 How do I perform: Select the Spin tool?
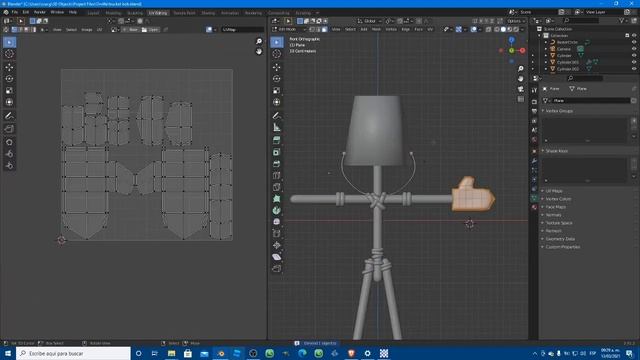pyautogui.click(x=277, y=211)
